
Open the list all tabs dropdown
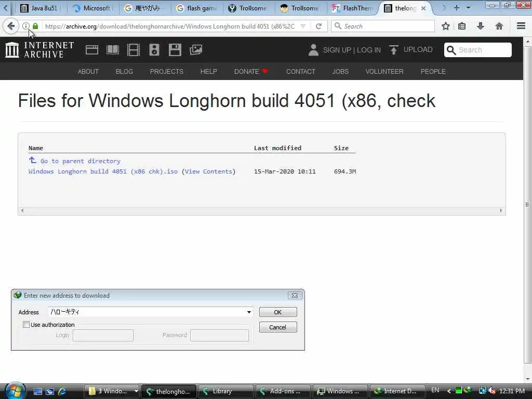point(468,8)
